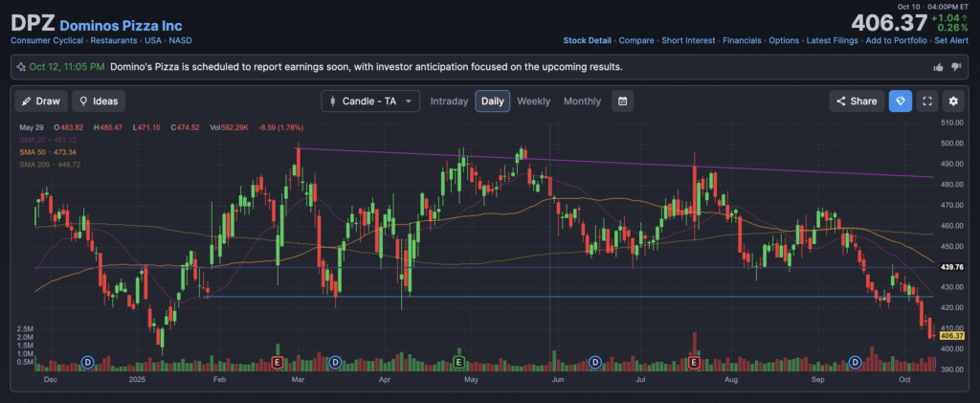The image size is (980, 403).
Task: Switch to the Weekly timeframe
Action: pyautogui.click(x=533, y=101)
